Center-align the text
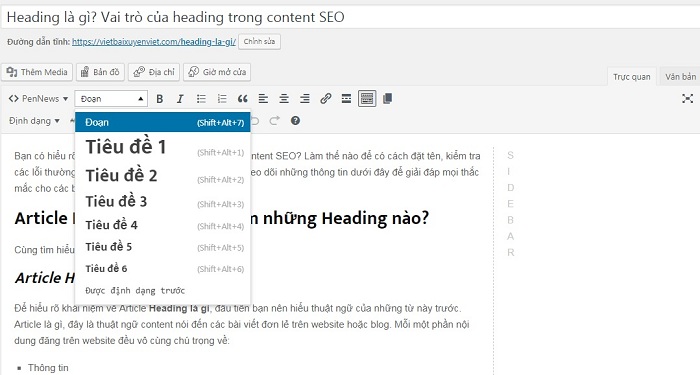This screenshot has width=700, height=375. point(284,99)
